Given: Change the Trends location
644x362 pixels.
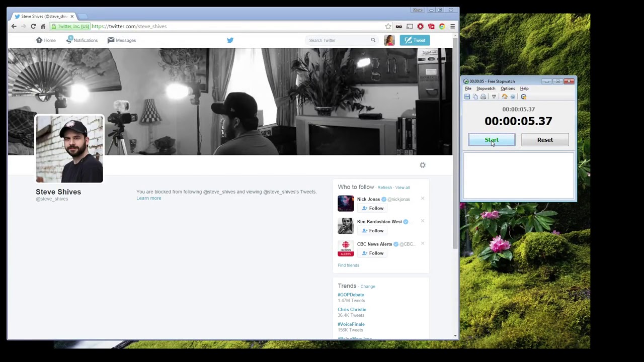Looking at the screenshot, I should pos(368,287).
